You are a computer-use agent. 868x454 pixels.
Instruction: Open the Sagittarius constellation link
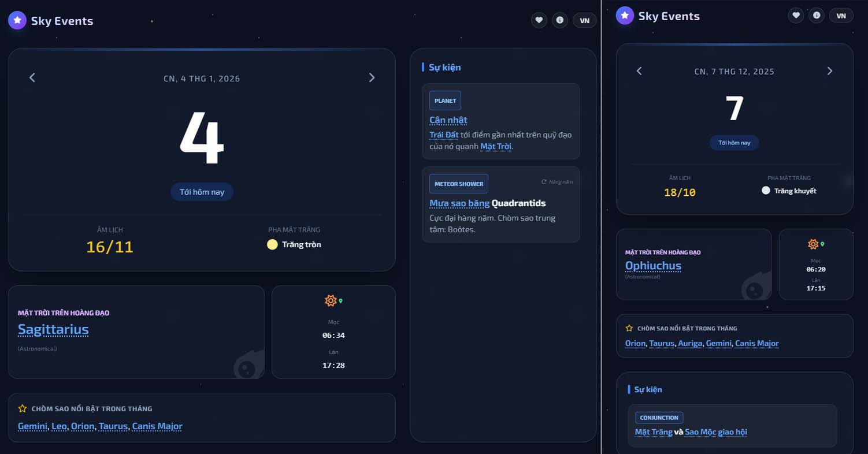pos(53,330)
